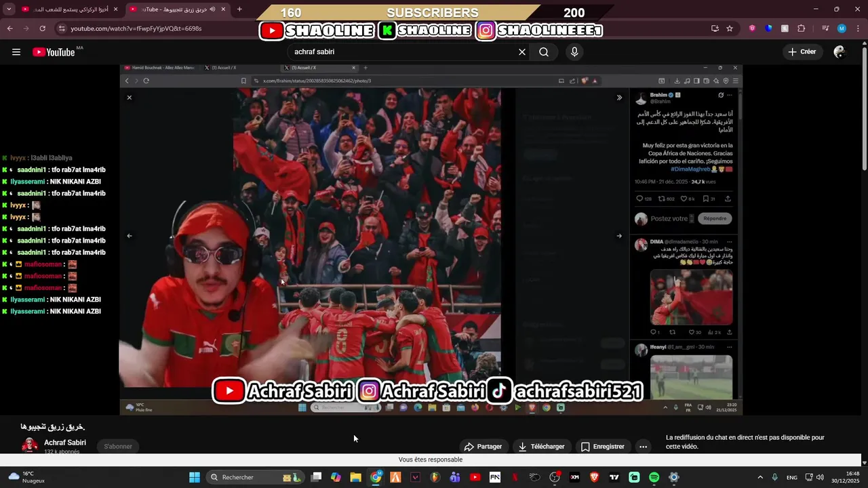The width and height of the screenshot is (868, 488).
Task: Reload the current page
Action: pyautogui.click(x=42, y=28)
